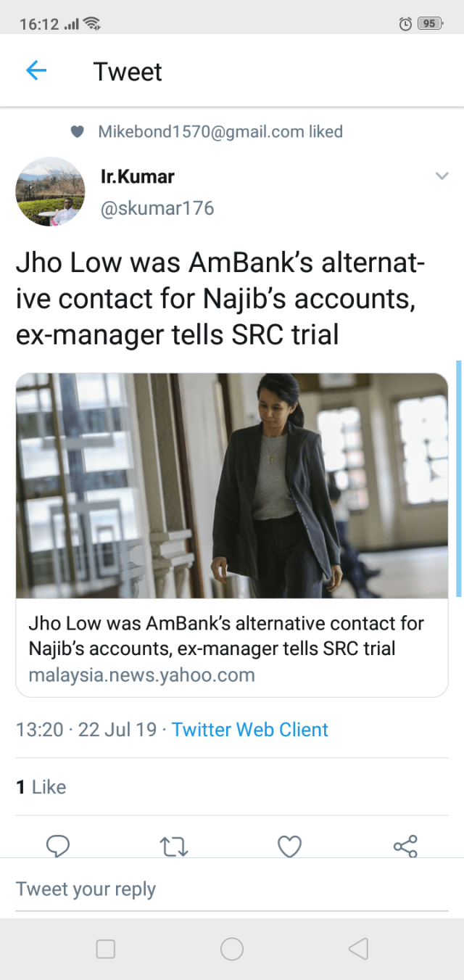View the 1 Like list

click(41, 787)
